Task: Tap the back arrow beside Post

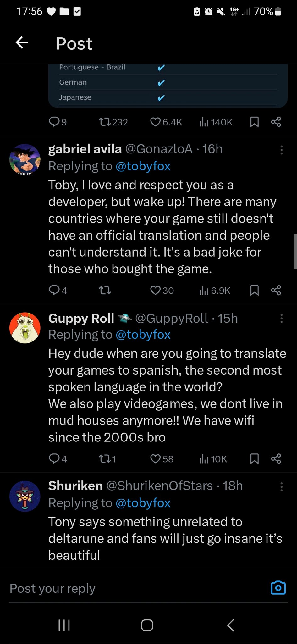Action: [22, 43]
